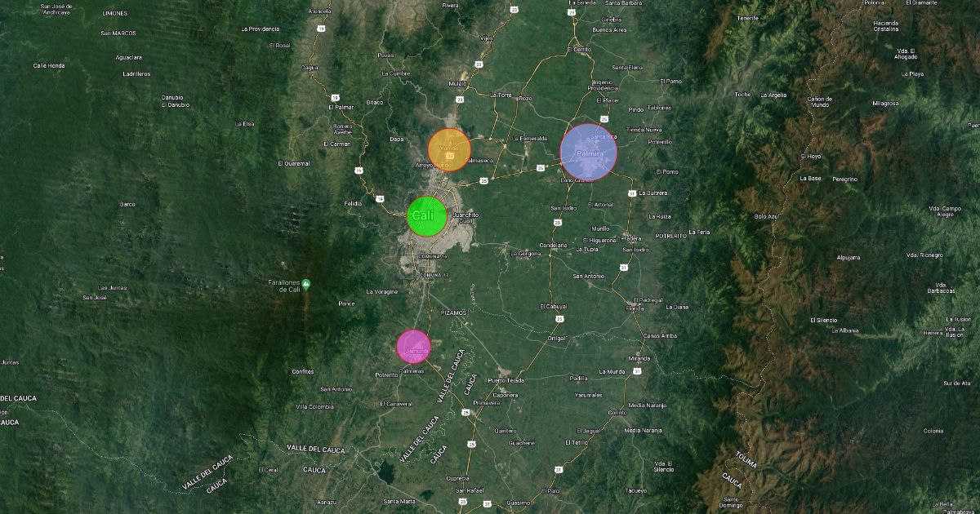The width and height of the screenshot is (980, 514).
Task: Click the Guachené label
Action: coord(521,443)
